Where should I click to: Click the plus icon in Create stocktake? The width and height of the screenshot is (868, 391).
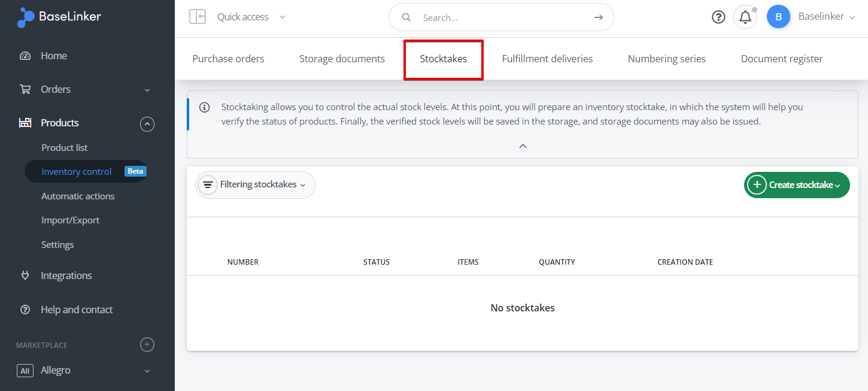tap(757, 185)
